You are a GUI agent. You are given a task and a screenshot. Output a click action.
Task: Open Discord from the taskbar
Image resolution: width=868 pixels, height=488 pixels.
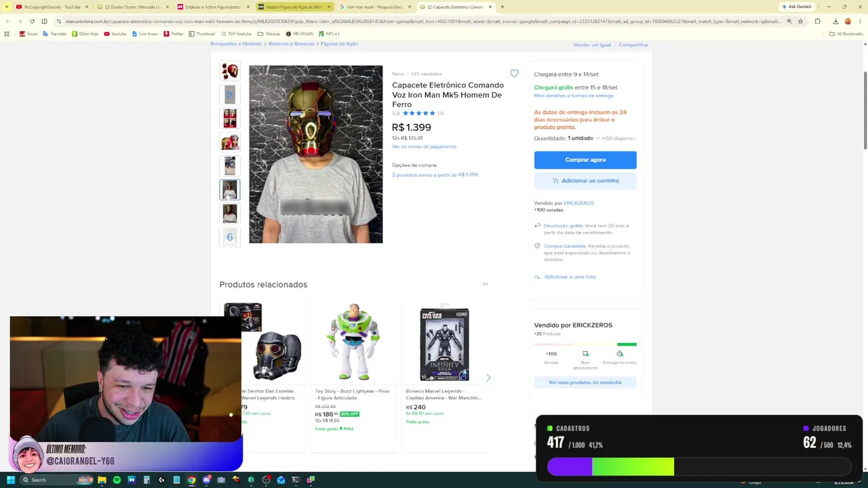pos(206,480)
